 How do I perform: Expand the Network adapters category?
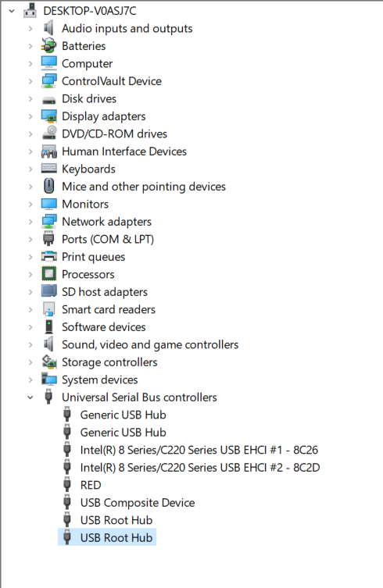pyautogui.click(x=30, y=222)
